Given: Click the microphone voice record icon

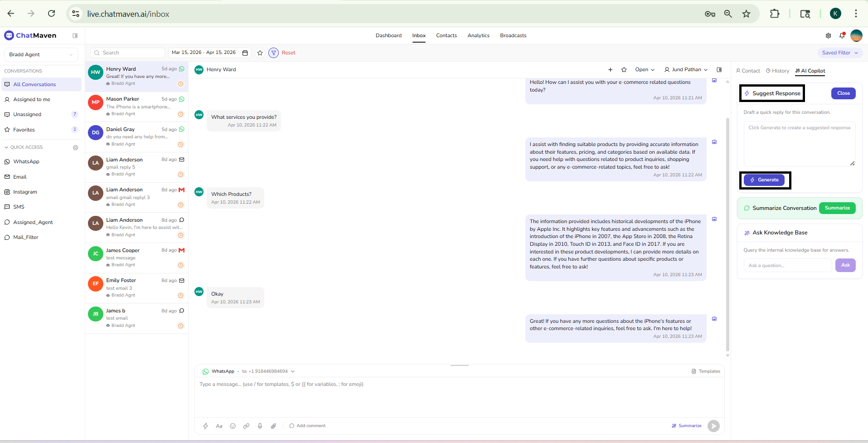Looking at the screenshot, I should pyautogui.click(x=260, y=426).
